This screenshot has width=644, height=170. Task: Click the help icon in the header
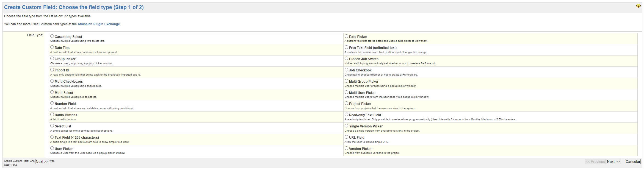[x=638, y=6]
